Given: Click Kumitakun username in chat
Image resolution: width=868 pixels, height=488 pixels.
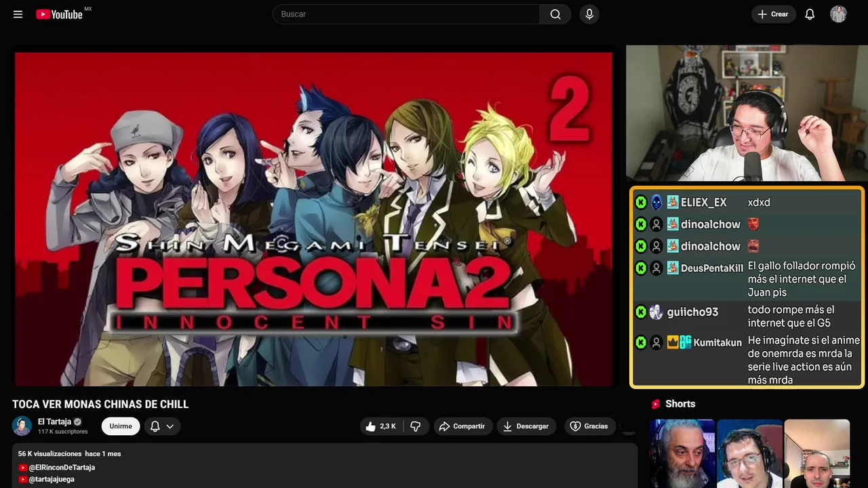Looking at the screenshot, I should pyautogui.click(x=717, y=343).
